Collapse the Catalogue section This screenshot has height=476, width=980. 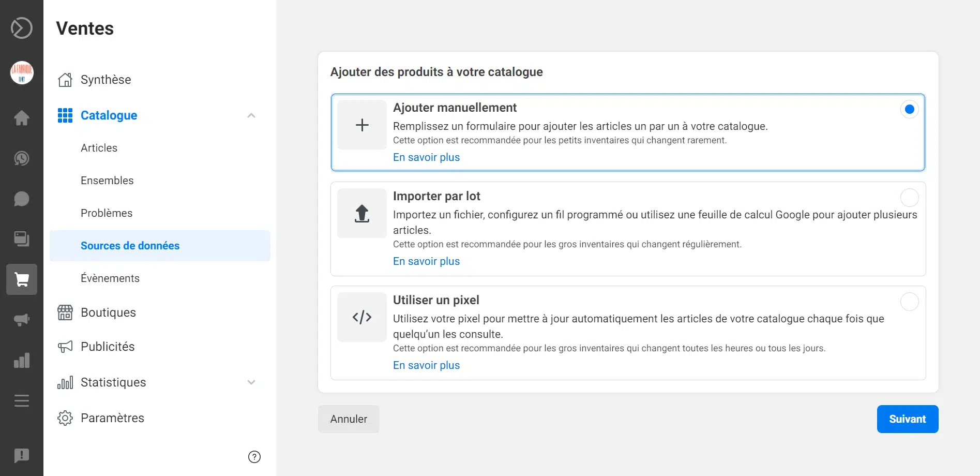click(x=252, y=115)
